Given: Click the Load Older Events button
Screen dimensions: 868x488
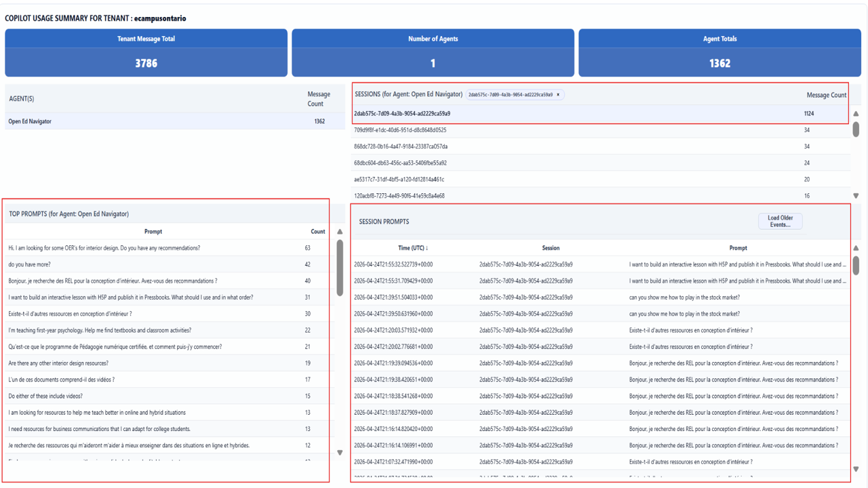Looking at the screenshot, I should pyautogui.click(x=780, y=222).
